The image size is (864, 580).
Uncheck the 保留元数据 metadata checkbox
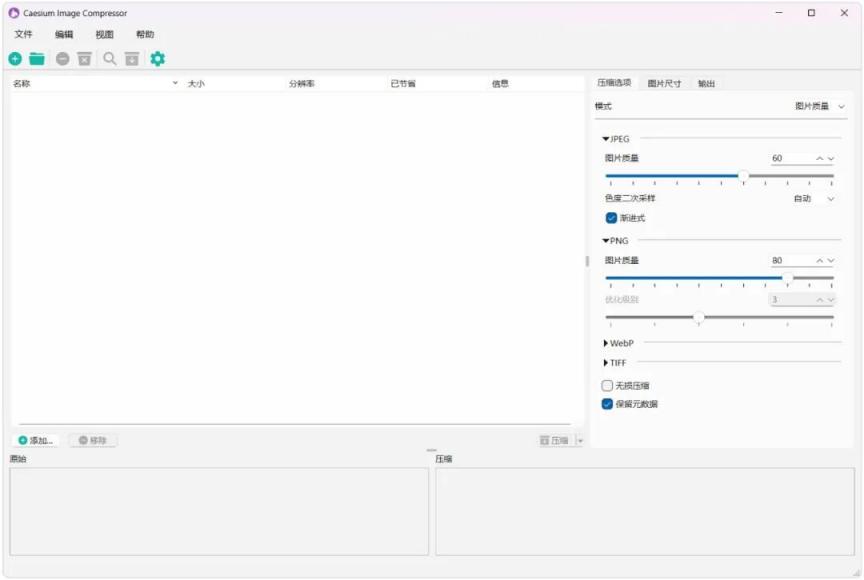click(607, 404)
